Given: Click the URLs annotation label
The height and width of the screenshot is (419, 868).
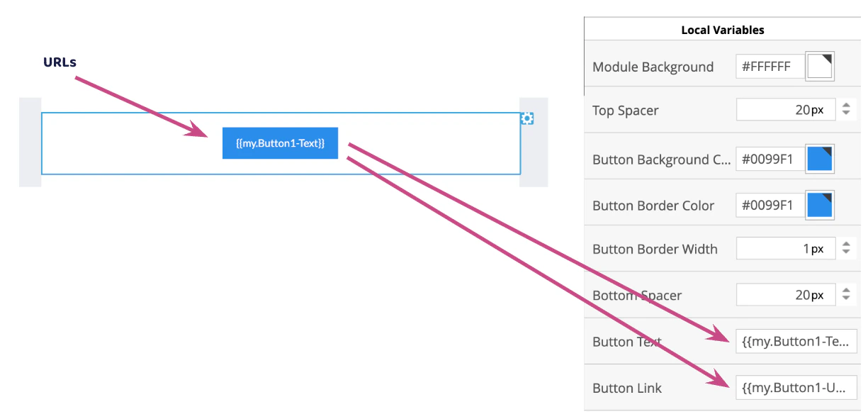Looking at the screenshot, I should coord(59,62).
